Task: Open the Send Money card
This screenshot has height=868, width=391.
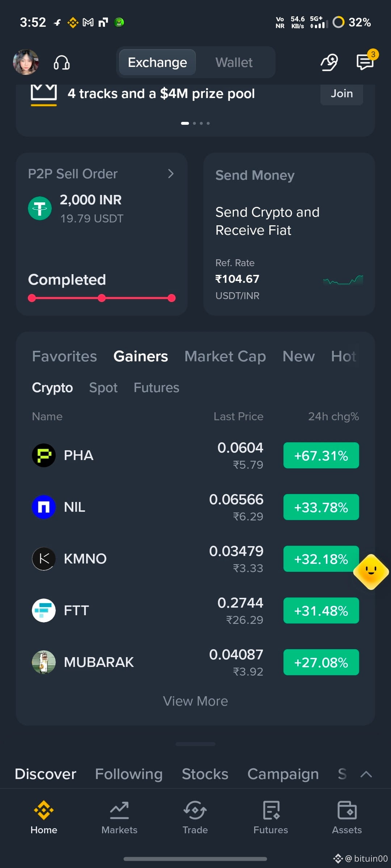Action: pos(289,234)
